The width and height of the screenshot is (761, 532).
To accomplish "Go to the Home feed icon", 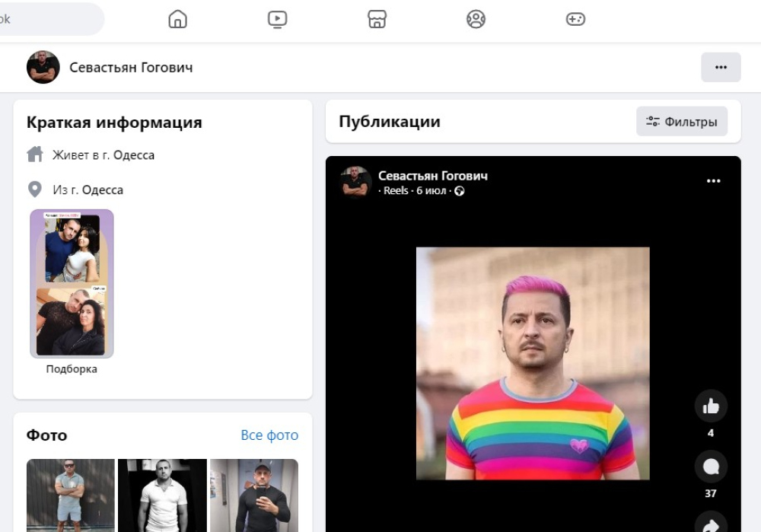I will point(177,19).
